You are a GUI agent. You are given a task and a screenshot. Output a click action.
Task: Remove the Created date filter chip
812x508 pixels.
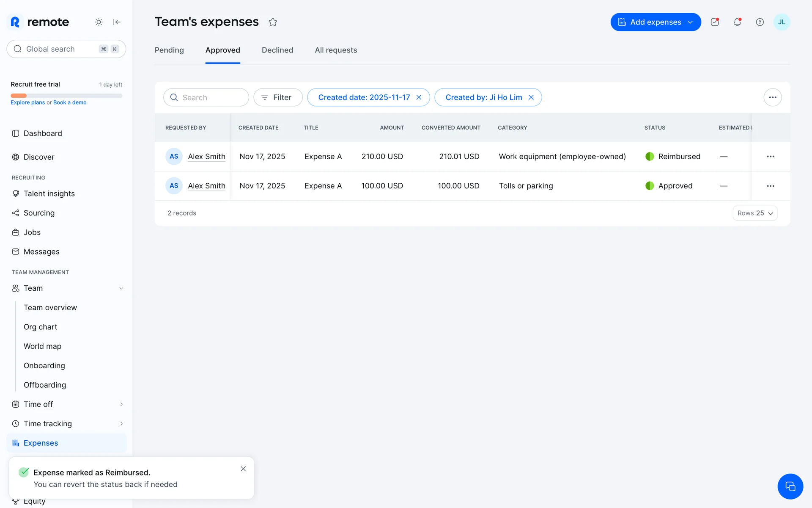419,97
